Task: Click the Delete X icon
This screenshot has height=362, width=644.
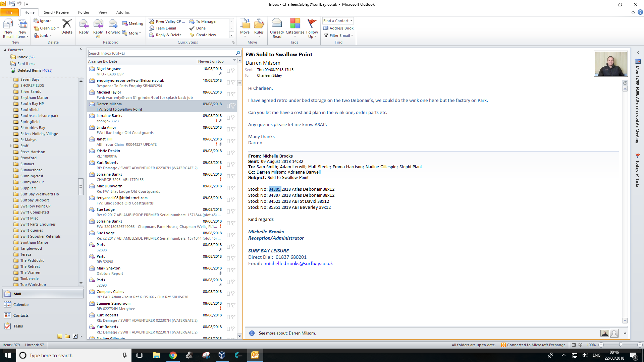Action: pos(67,24)
